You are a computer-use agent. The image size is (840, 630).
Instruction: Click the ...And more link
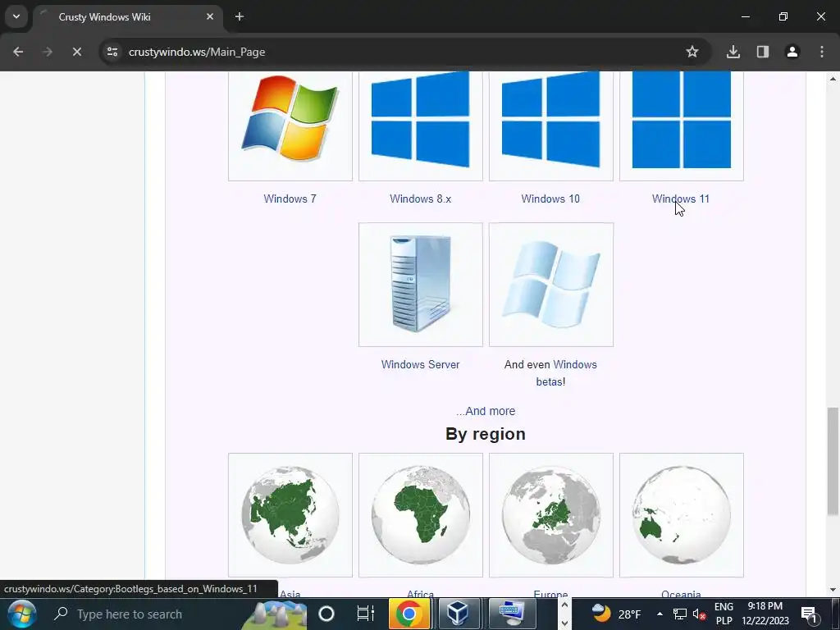pos(486,411)
